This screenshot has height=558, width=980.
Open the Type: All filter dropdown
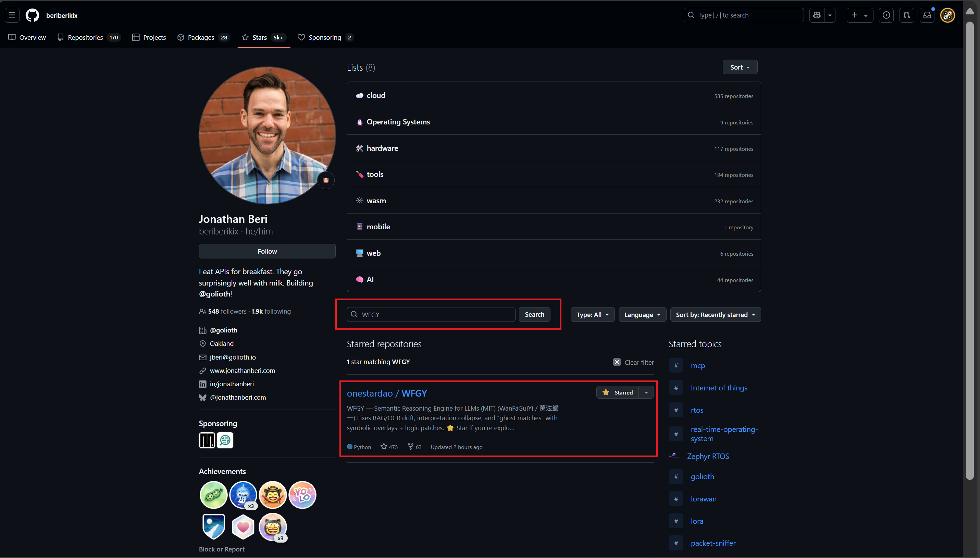[592, 315]
